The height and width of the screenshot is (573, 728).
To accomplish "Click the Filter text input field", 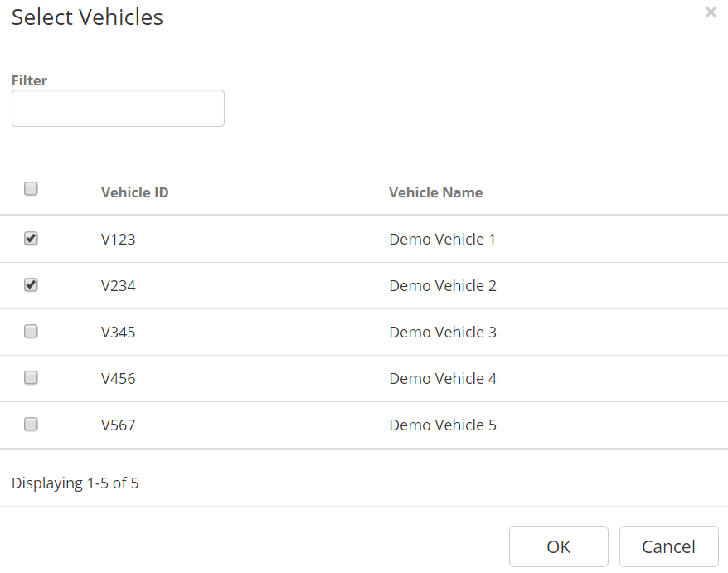I will pos(118,109).
